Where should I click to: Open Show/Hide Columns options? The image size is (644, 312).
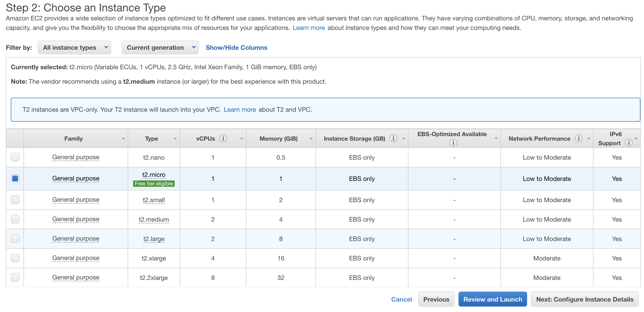pos(236,48)
